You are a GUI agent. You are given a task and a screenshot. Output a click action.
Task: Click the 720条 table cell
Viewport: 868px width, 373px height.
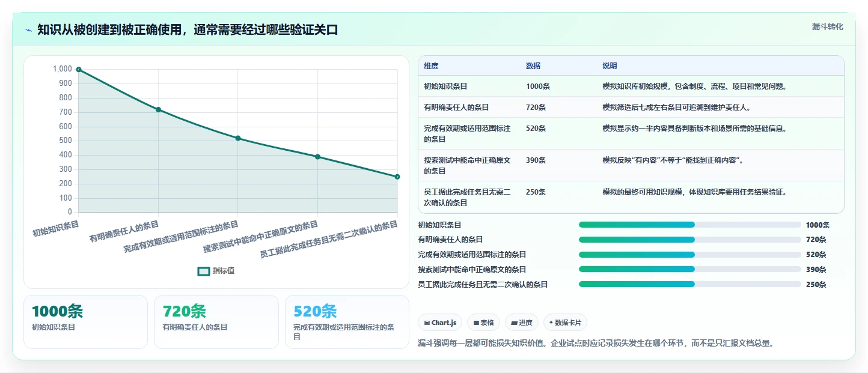click(x=536, y=108)
